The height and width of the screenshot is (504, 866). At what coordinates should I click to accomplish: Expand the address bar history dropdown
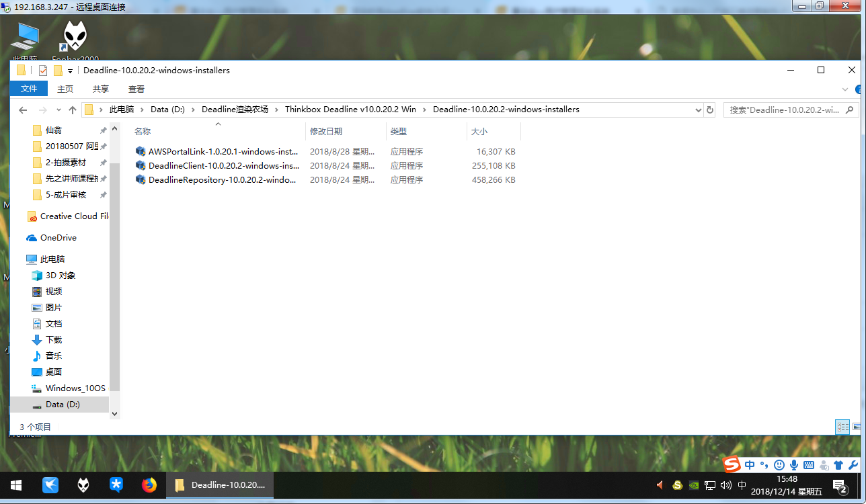coord(698,110)
